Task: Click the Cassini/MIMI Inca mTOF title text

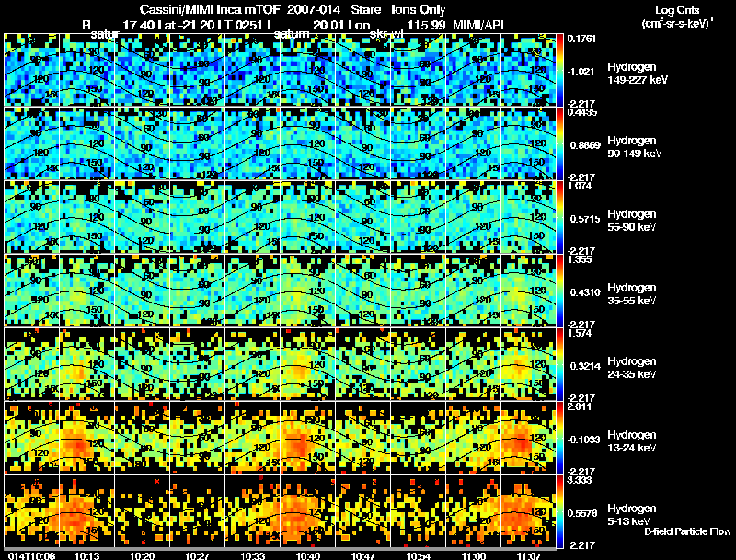Action: [x=210, y=10]
